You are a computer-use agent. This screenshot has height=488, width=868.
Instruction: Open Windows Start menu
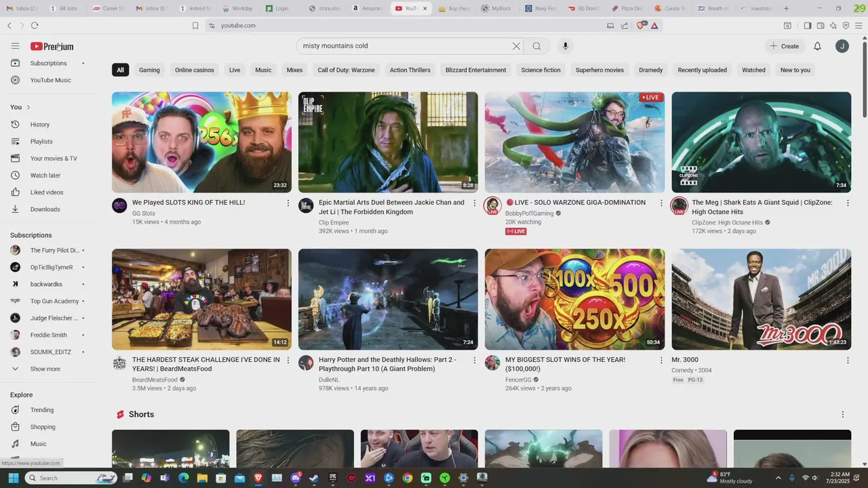click(13, 478)
